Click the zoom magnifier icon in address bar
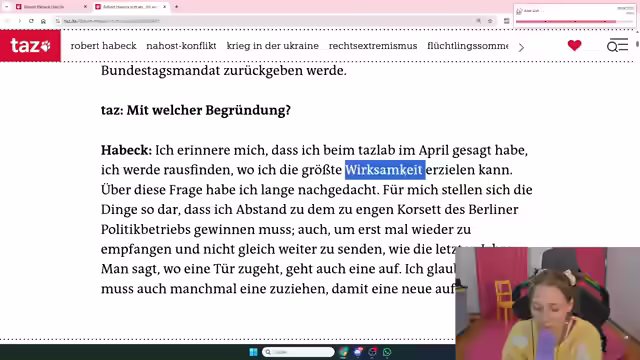 (478, 21)
